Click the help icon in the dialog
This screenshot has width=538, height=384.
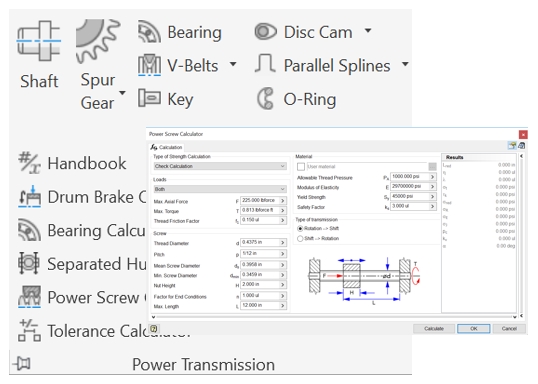click(154, 329)
